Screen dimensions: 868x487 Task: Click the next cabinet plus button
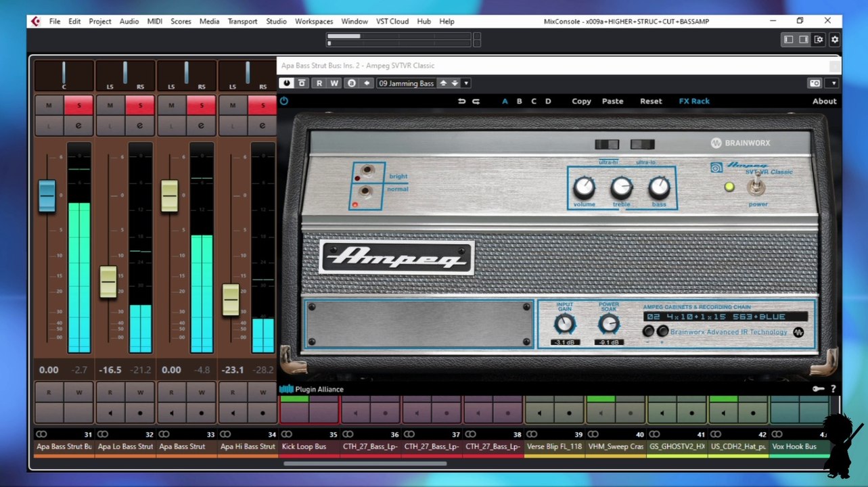click(662, 331)
